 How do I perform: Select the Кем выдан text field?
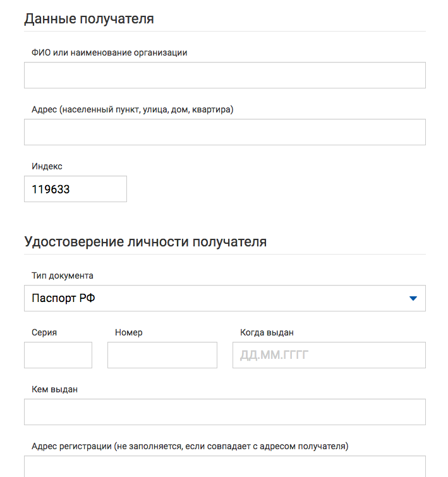pyautogui.click(x=225, y=412)
